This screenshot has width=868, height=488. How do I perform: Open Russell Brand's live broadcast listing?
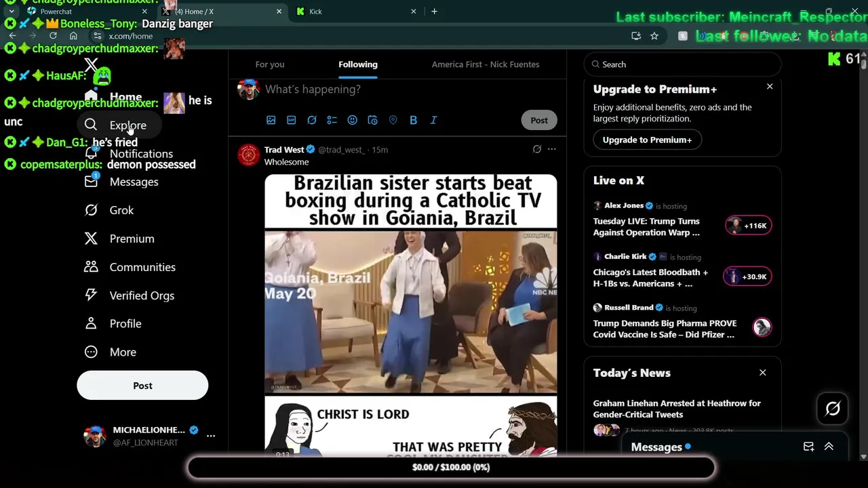pyautogui.click(x=682, y=321)
